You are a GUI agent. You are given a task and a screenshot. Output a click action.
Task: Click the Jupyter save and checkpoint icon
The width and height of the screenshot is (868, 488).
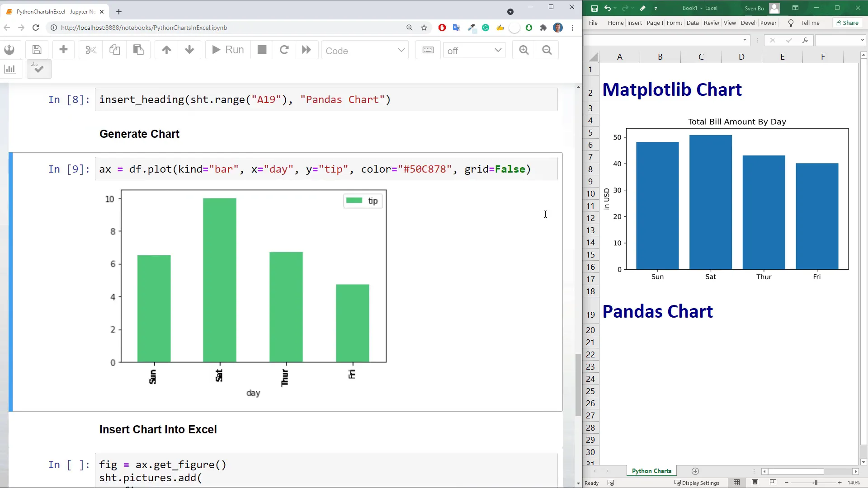point(37,50)
